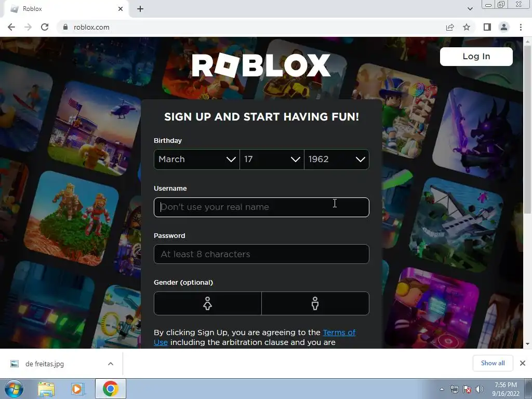
Task: Open the volume speaker icon
Action: [480, 389]
